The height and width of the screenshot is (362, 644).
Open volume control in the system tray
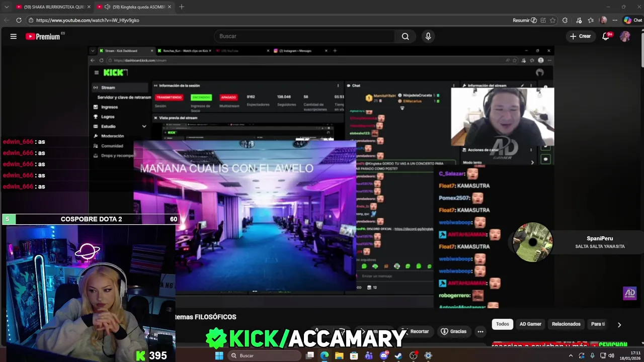click(x=611, y=355)
